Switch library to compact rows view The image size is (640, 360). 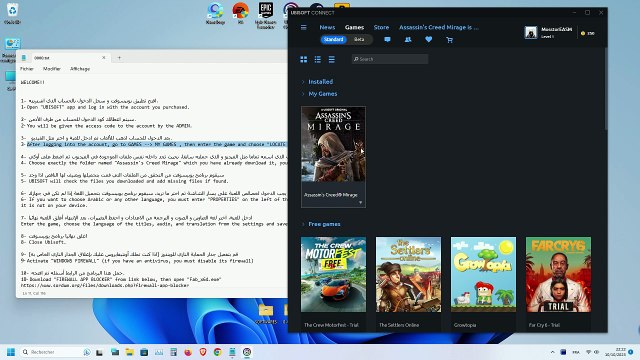tap(331, 60)
